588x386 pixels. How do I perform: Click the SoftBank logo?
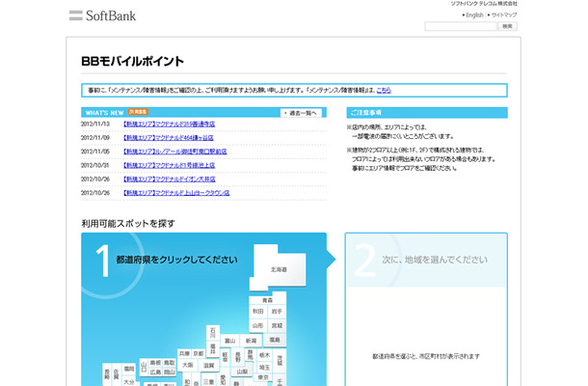(x=102, y=15)
